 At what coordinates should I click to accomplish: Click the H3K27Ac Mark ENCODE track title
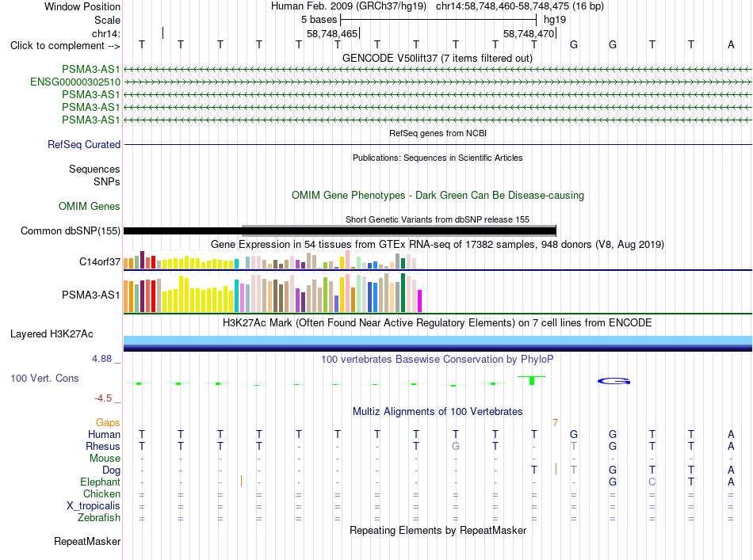(438, 323)
